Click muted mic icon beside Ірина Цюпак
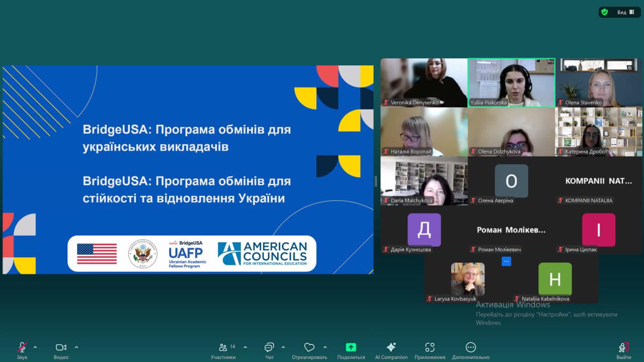 click(560, 249)
